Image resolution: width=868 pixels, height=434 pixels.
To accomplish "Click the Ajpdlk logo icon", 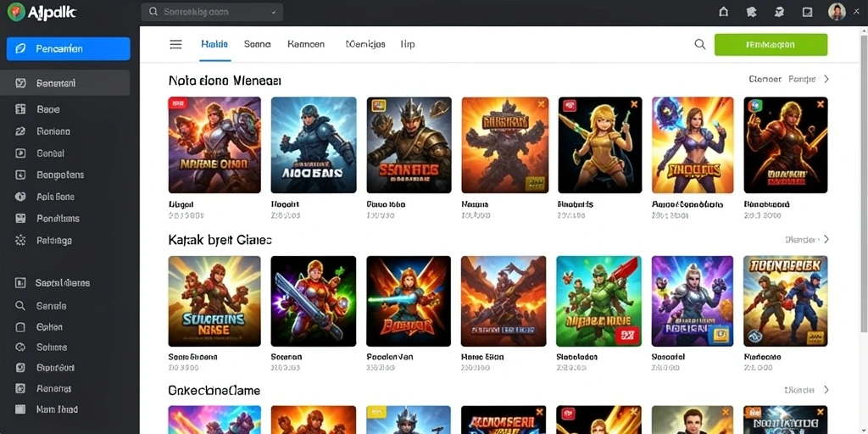I will [15, 12].
